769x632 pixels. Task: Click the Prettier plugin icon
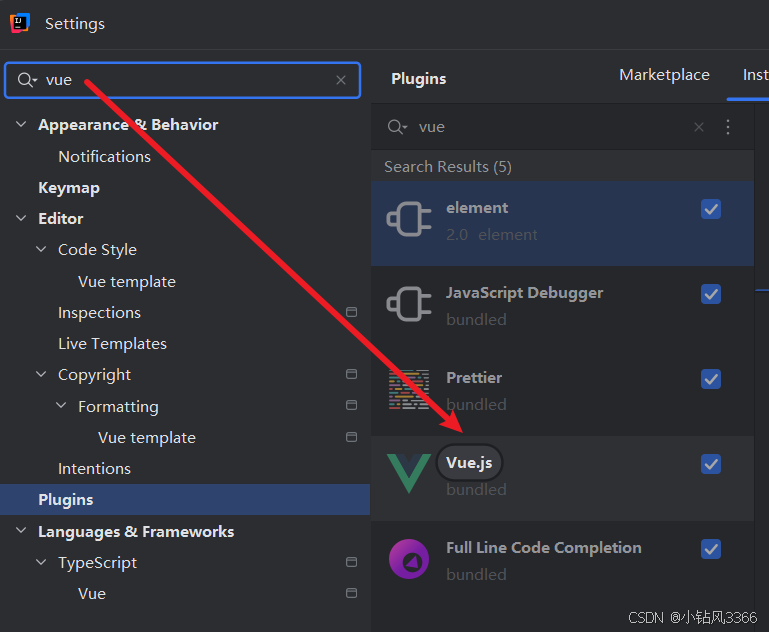(409, 389)
